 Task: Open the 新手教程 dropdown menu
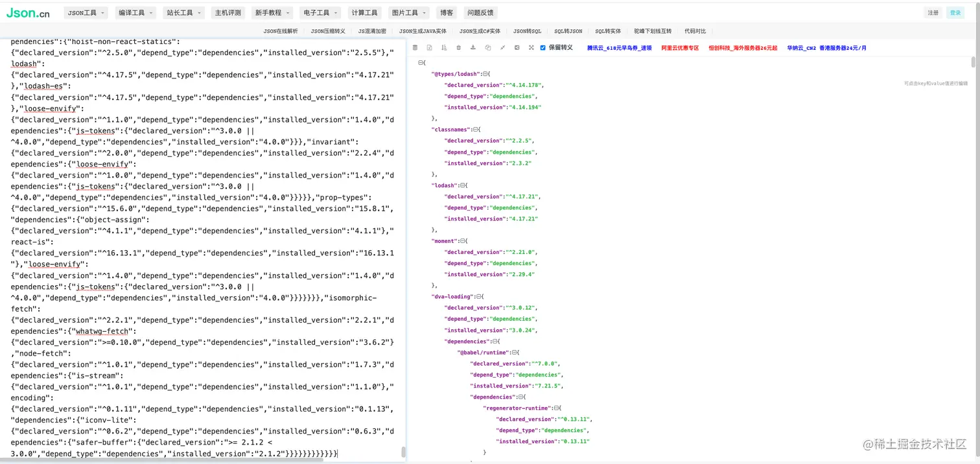[272, 12]
